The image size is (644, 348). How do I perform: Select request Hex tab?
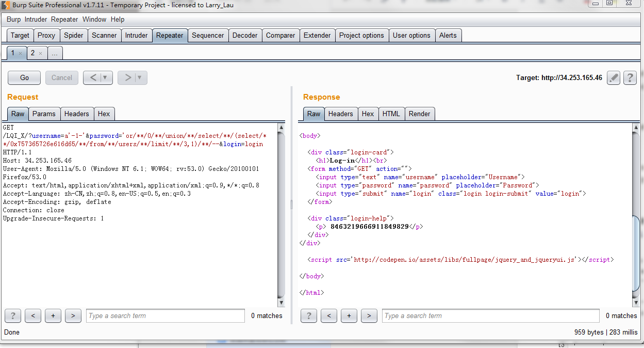click(x=104, y=114)
